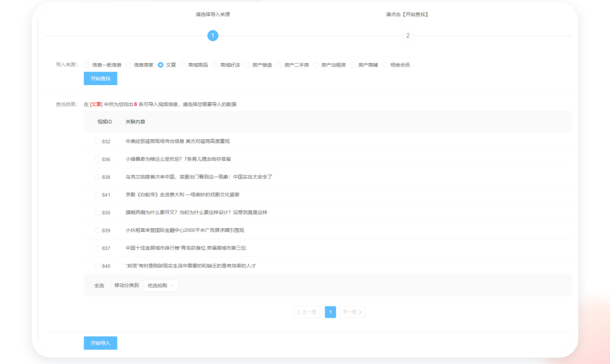The width and height of the screenshot is (610, 364).
Task: Select 相亲会员 radio option
Action: pyautogui.click(x=385, y=65)
